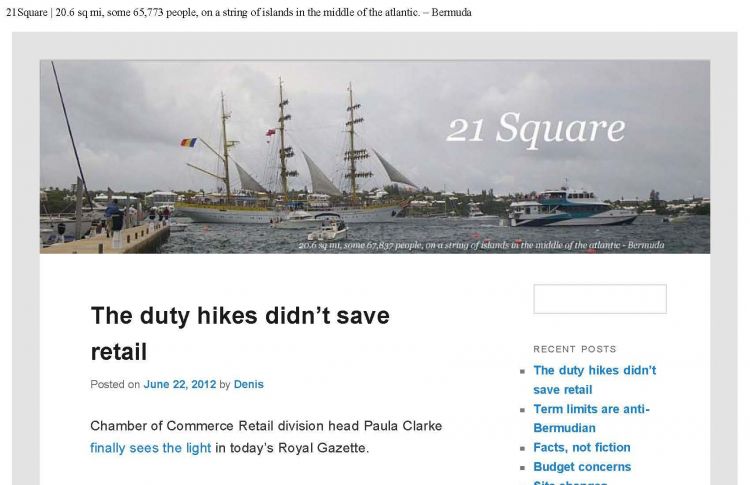The image size is (750, 485).
Task: Click the bullet beside 'Term limits are anti-Bermudian'
Action: 522,410
